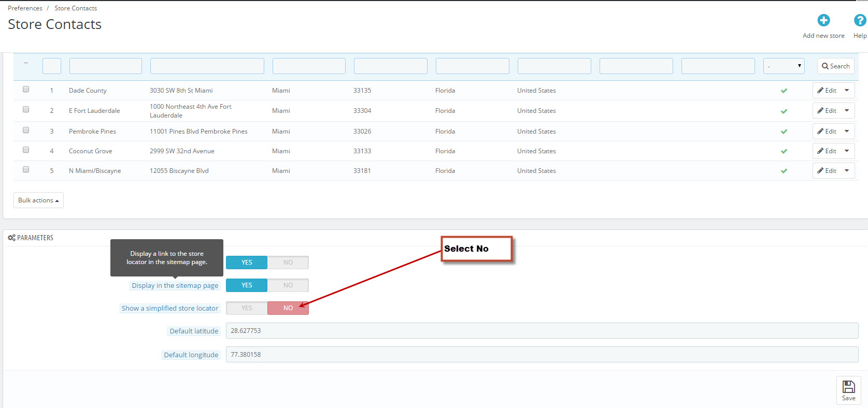
Task: Open the enabled status filter dropdown
Action: tap(784, 66)
